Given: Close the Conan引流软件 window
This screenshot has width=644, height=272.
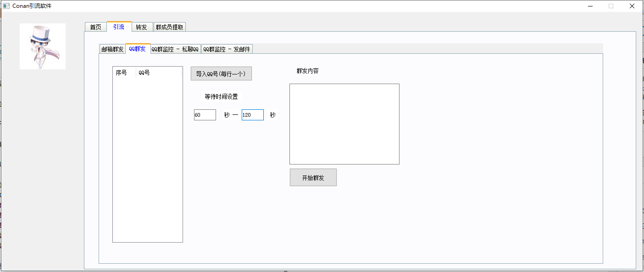Looking at the screenshot, I should pos(632,6).
